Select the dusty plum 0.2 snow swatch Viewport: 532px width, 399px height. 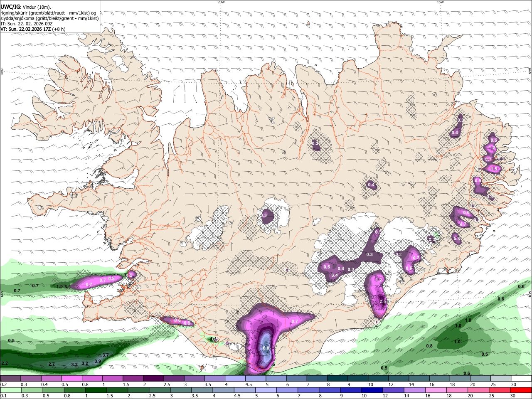click(10, 379)
